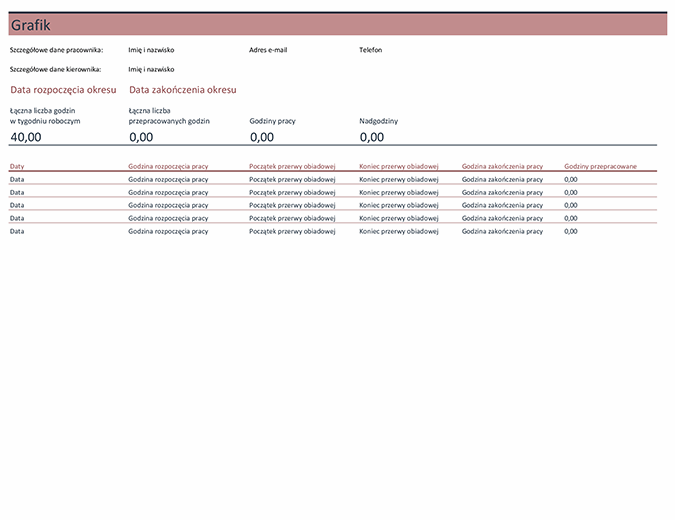Click the manager's Imię i nazwisko field
The image size is (675, 520).
click(151, 69)
